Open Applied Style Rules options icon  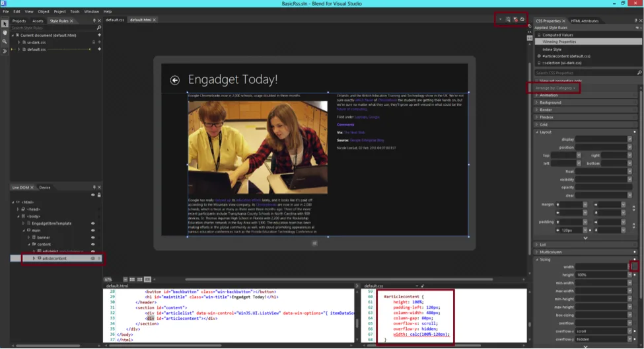(x=637, y=28)
